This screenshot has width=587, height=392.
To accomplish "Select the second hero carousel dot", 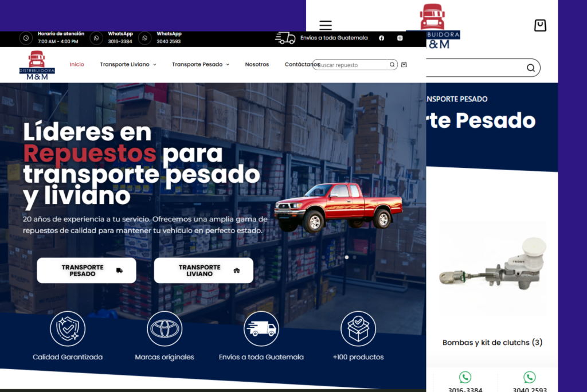I will coord(355,257).
